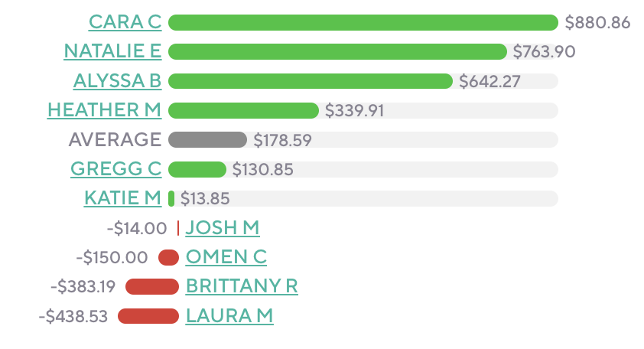The image size is (644, 349).
Task: Click the GREGG C link
Action: (115, 168)
